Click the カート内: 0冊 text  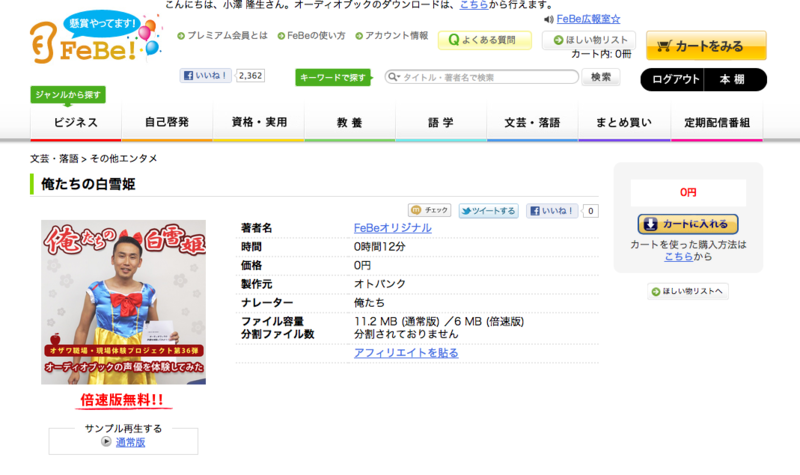[x=602, y=54]
